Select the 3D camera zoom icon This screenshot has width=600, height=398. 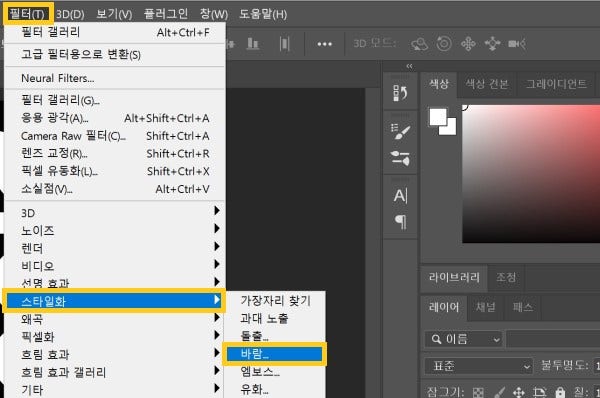pos(517,44)
